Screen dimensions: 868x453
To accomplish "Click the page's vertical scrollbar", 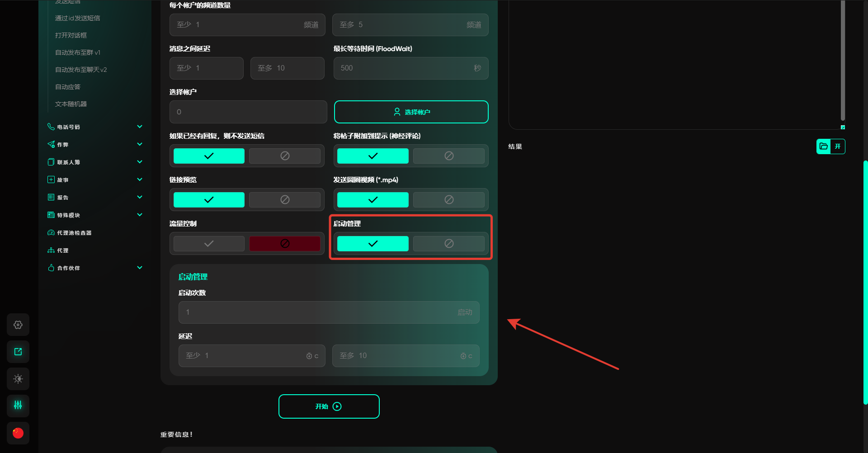I will tap(865, 280).
